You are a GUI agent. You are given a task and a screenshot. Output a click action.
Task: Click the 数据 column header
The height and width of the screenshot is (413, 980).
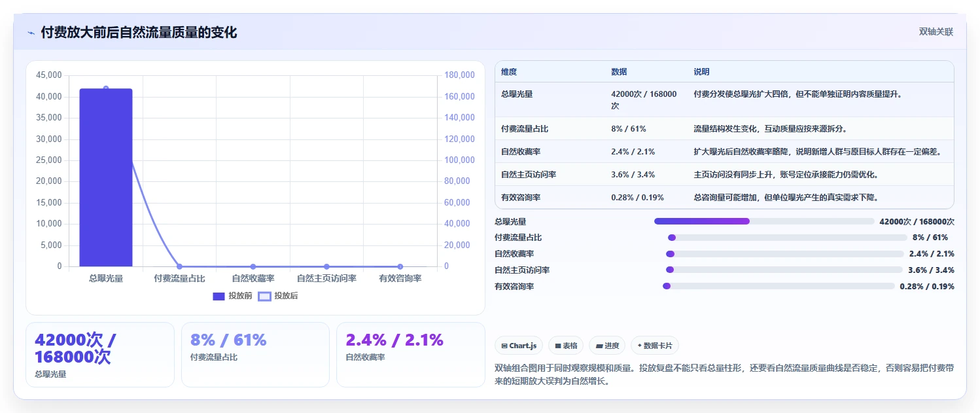click(619, 72)
